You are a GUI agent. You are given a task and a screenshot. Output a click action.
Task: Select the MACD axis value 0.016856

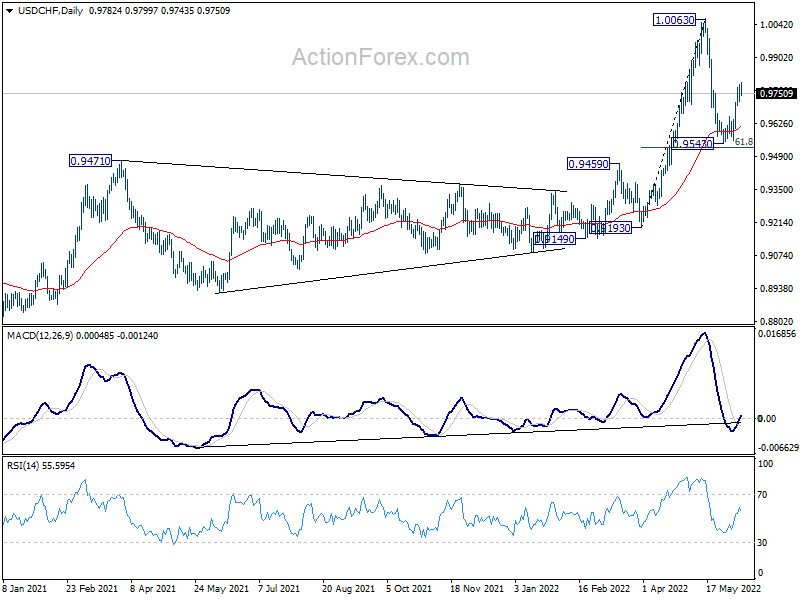[777, 334]
